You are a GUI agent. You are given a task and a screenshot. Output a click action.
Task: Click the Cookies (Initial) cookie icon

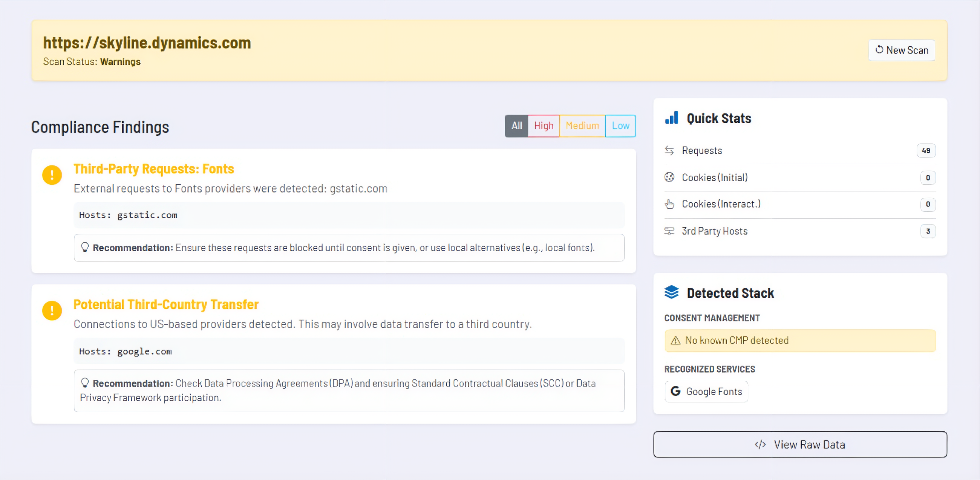tap(669, 177)
